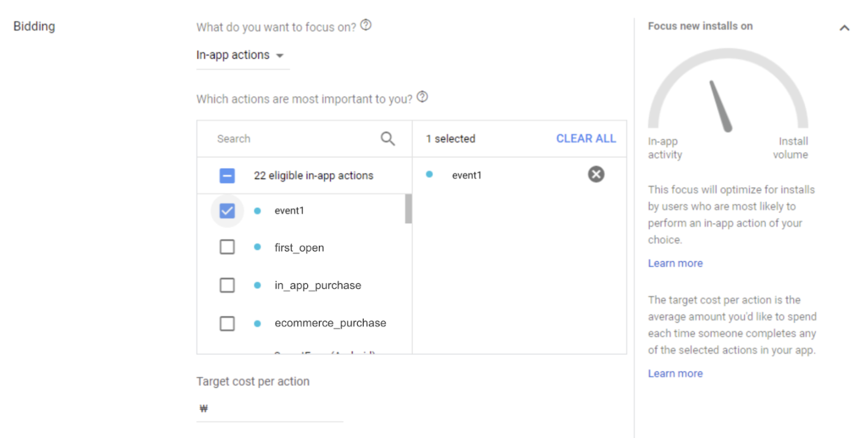Open Learn more link about target cost
Viewport: 868px width, 438px height.
pos(675,373)
